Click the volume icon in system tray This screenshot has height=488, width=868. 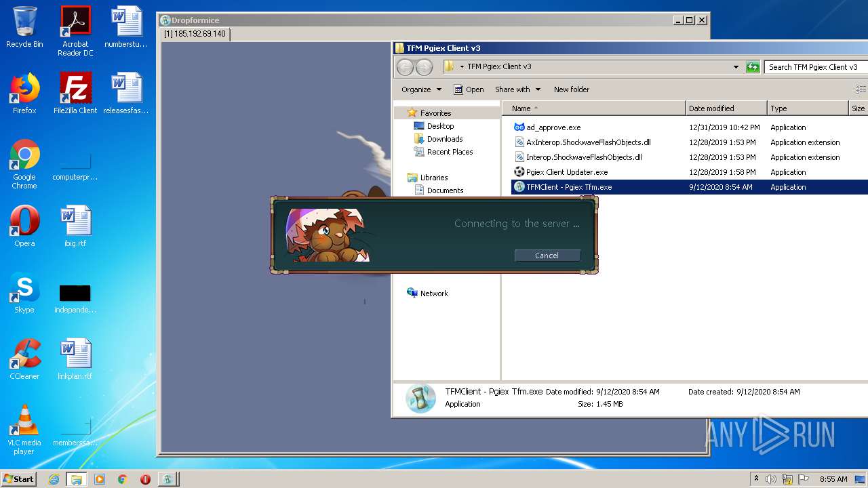pyautogui.click(x=771, y=479)
